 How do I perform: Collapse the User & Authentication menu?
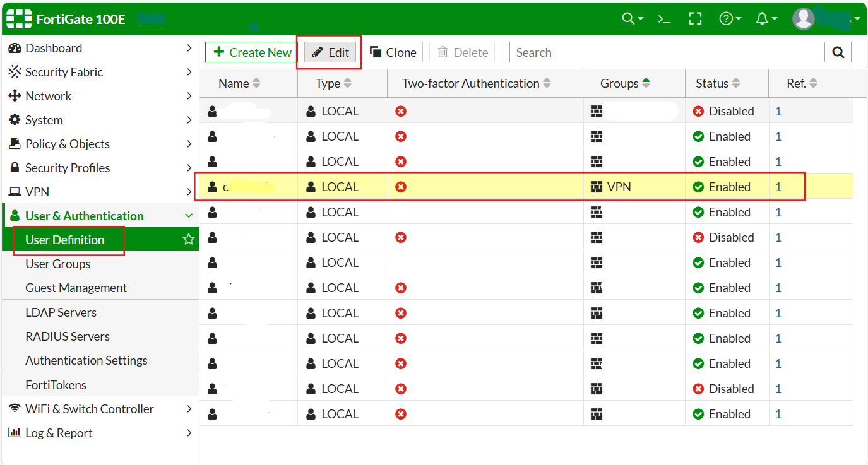coord(189,216)
